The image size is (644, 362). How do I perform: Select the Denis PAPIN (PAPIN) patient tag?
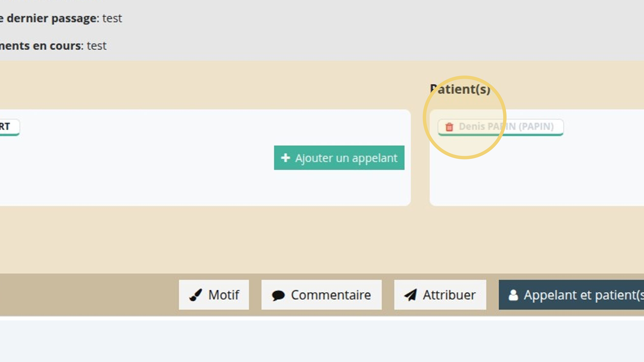[500, 127]
